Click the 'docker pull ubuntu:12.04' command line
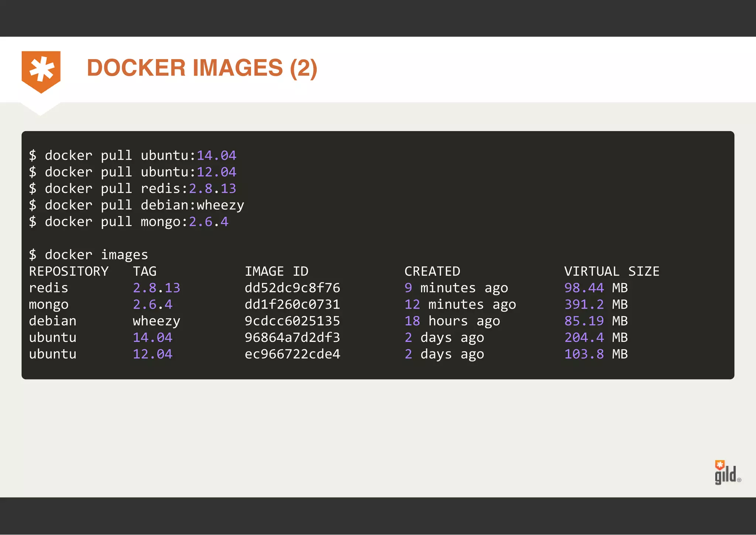Screen dimensions: 756x535 pos(133,172)
